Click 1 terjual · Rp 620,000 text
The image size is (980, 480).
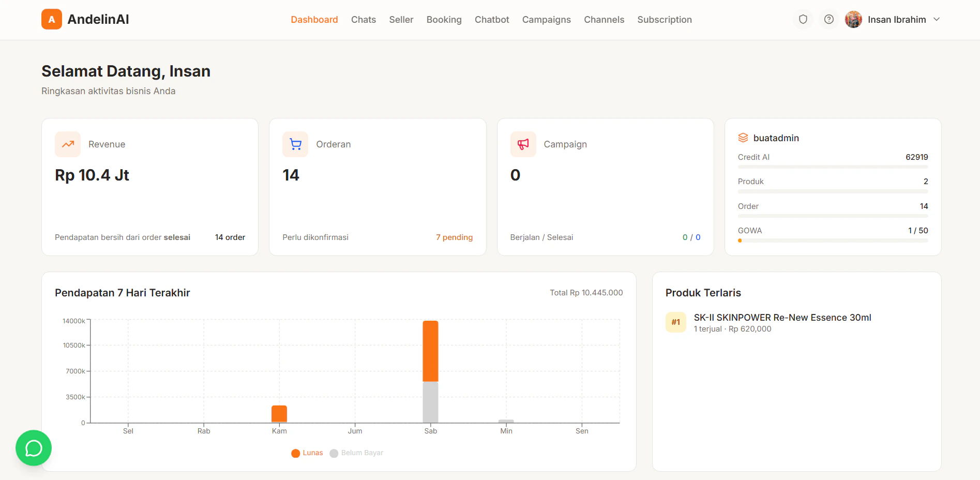(732, 329)
